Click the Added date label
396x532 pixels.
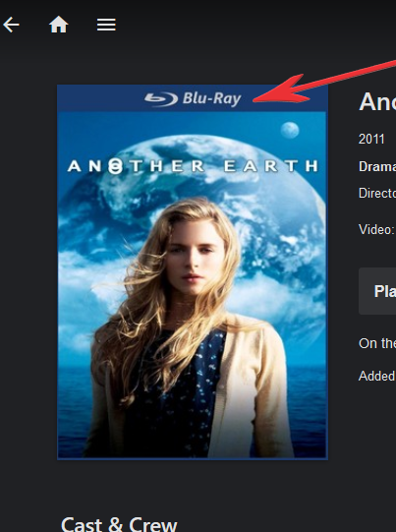[x=377, y=376]
